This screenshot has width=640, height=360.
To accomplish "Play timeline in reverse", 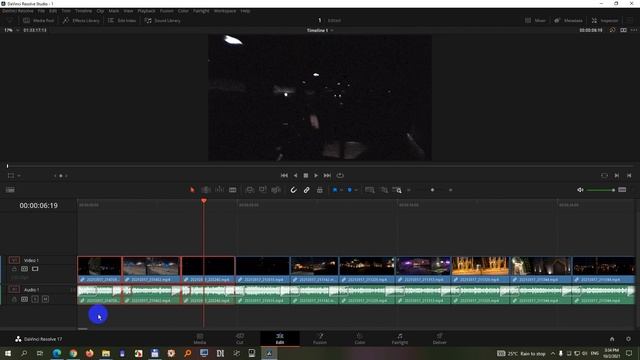I will click(295, 176).
